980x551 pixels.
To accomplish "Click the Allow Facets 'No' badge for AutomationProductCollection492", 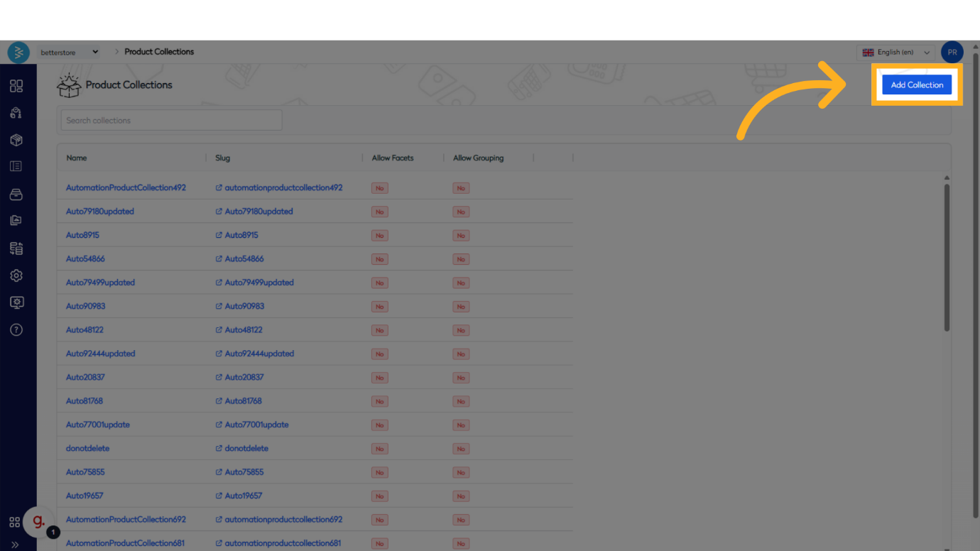I will 379,188.
